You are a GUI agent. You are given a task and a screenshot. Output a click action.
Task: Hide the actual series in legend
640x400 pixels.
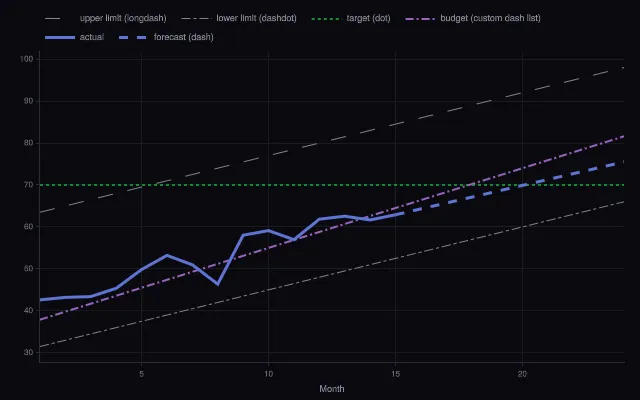74,37
